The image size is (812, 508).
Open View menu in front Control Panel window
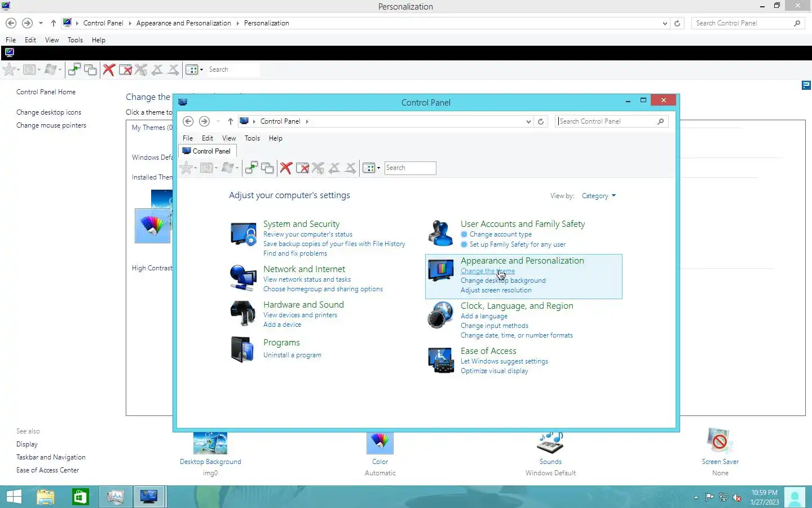coord(229,138)
